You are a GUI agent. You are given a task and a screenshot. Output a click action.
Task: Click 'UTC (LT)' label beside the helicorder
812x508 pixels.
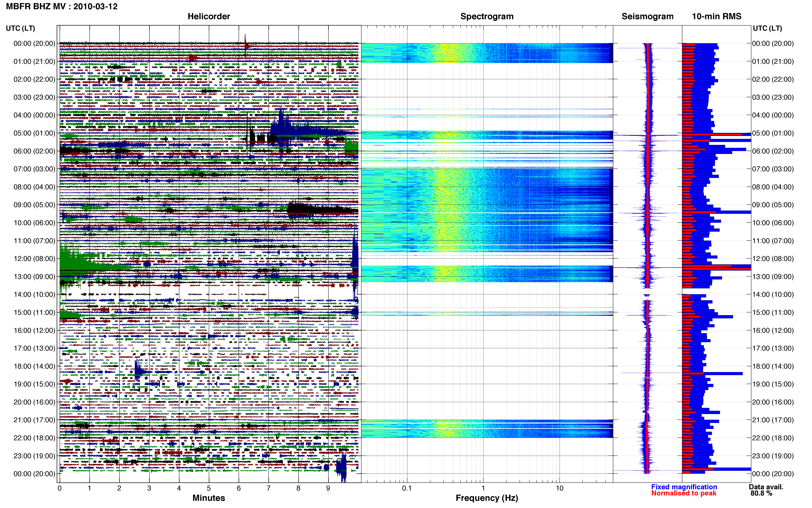[21, 28]
